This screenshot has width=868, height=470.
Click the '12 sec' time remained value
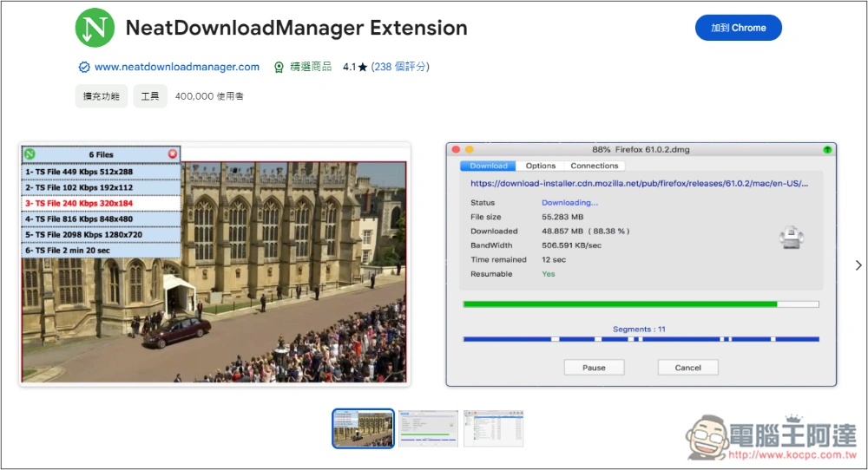pos(554,260)
